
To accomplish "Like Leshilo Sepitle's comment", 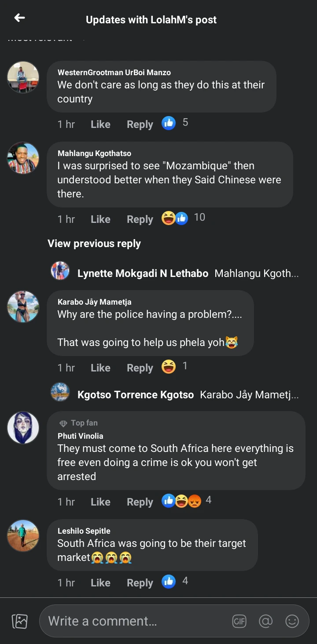I will 100,583.
